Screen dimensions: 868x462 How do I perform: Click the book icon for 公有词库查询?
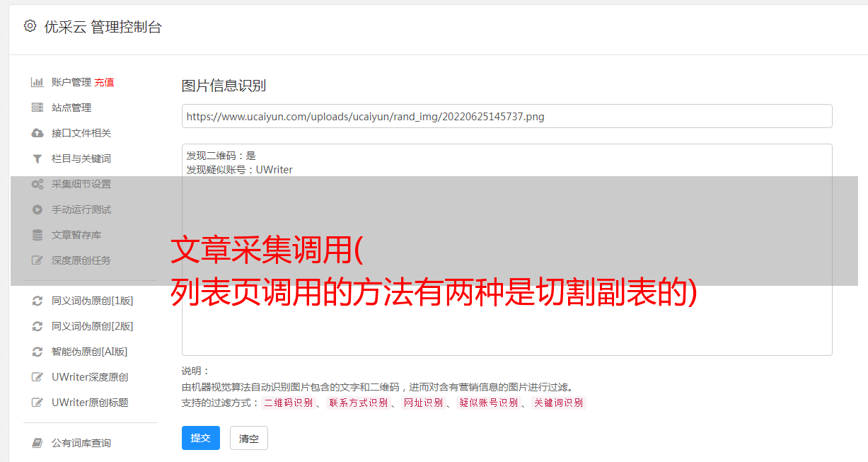coord(37,443)
